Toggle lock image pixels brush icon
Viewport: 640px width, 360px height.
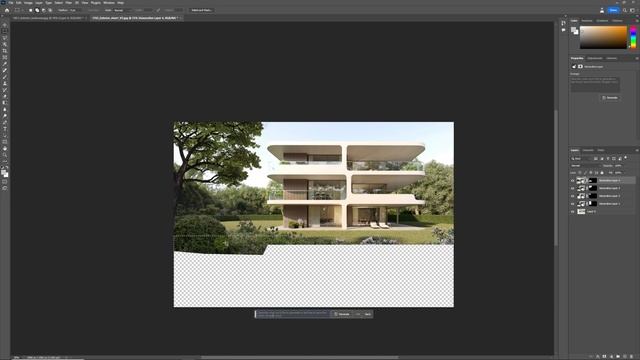pos(585,173)
